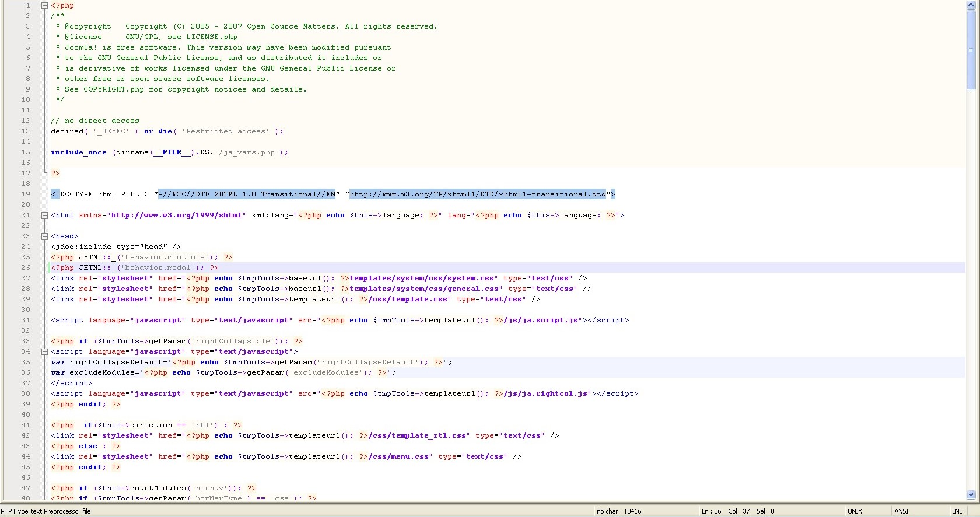Click the "// no direct access" comment
Viewport: 980px width, 517px height.
95,121
